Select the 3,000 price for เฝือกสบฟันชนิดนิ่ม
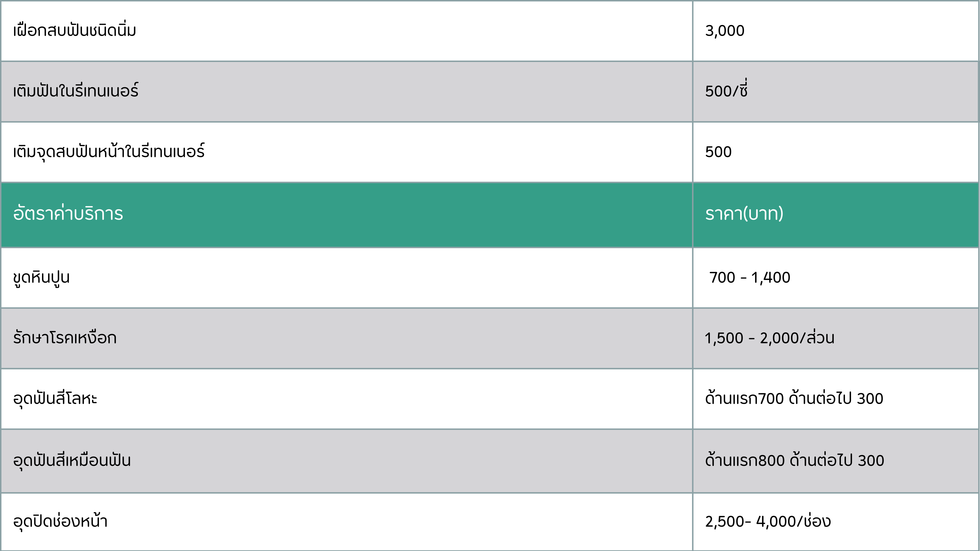This screenshot has width=980, height=551. pos(724,31)
